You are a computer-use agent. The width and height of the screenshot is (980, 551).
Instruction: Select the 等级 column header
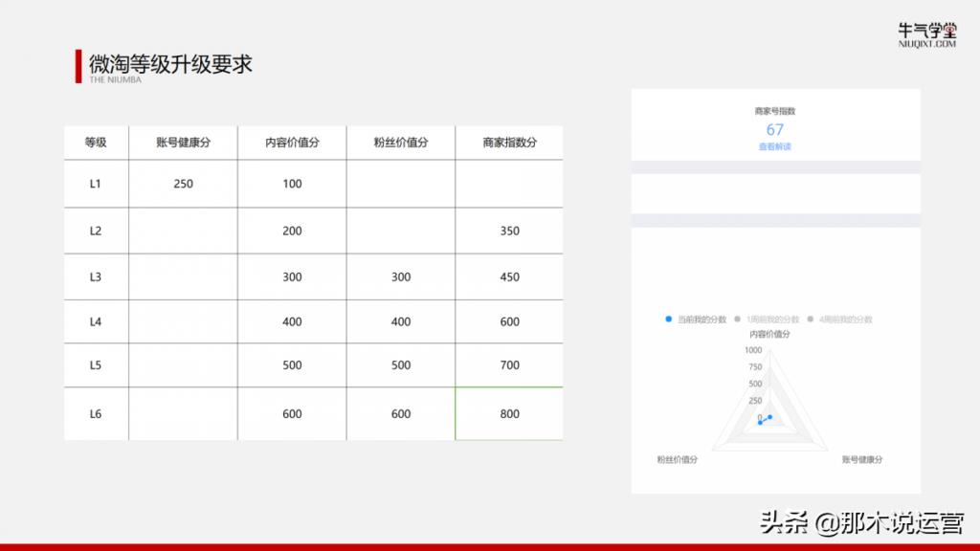[x=96, y=143]
